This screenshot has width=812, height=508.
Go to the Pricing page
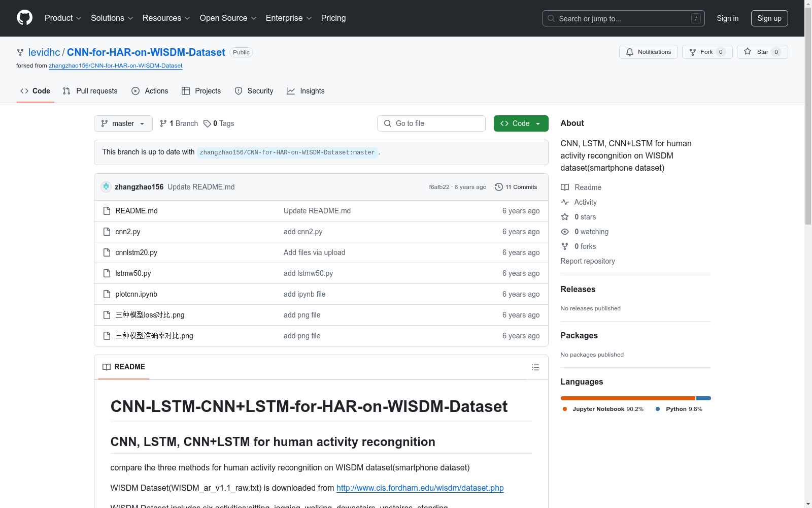333,18
